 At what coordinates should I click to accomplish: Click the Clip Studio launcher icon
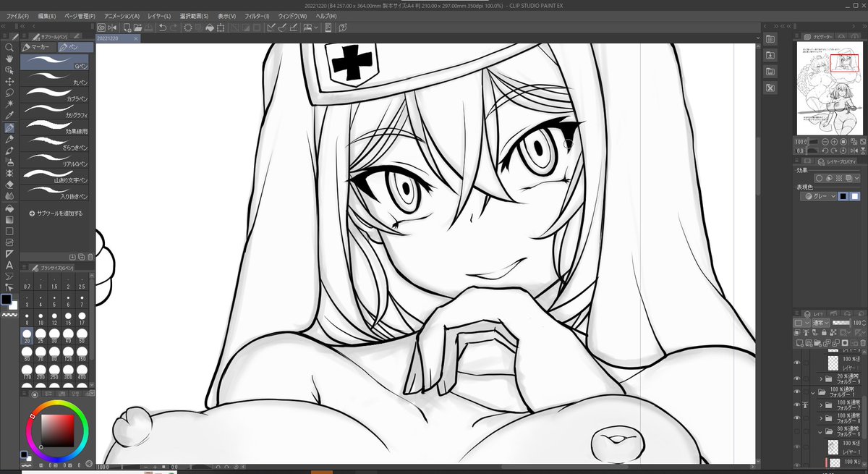tap(101, 27)
